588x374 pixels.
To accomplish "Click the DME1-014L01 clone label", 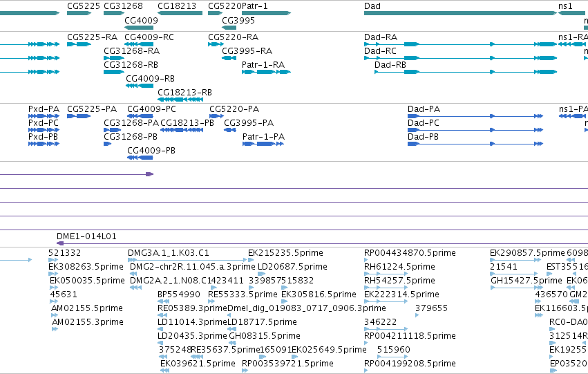I will 86,236.
